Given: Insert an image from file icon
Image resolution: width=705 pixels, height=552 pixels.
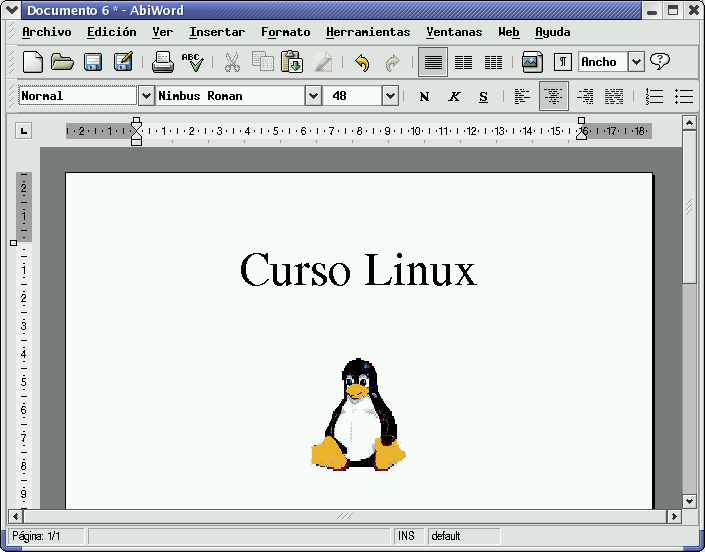Looking at the screenshot, I should point(532,62).
